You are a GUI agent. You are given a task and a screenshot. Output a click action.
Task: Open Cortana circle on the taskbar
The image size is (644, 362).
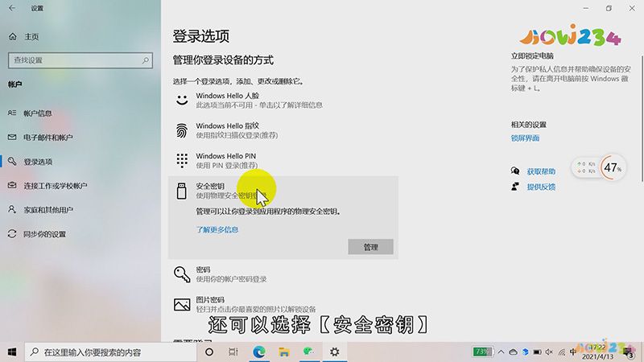coord(209,352)
